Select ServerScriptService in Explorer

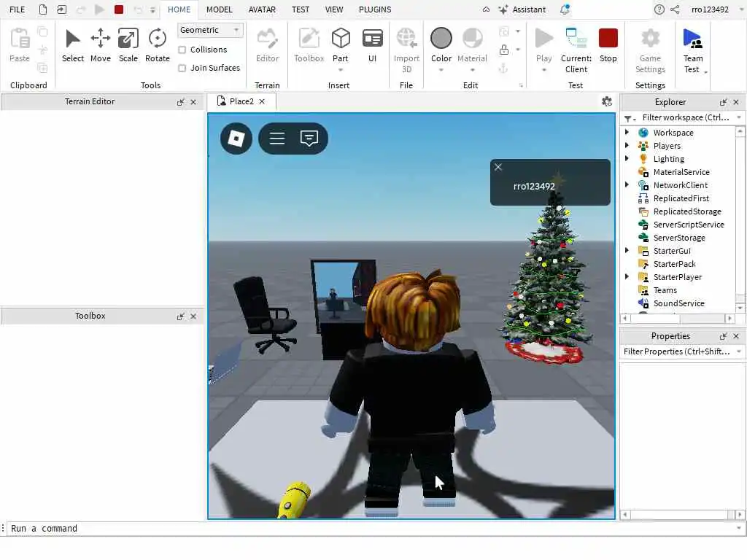[689, 225]
